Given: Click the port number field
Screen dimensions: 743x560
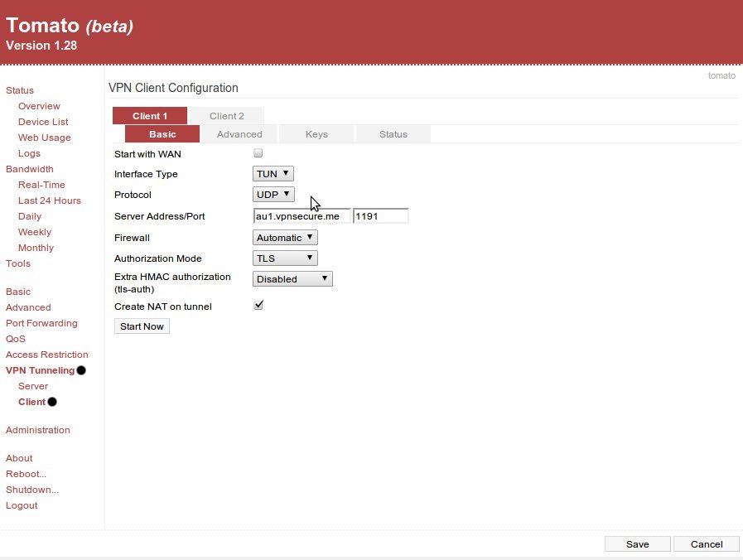Looking at the screenshot, I should pos(380,216).
